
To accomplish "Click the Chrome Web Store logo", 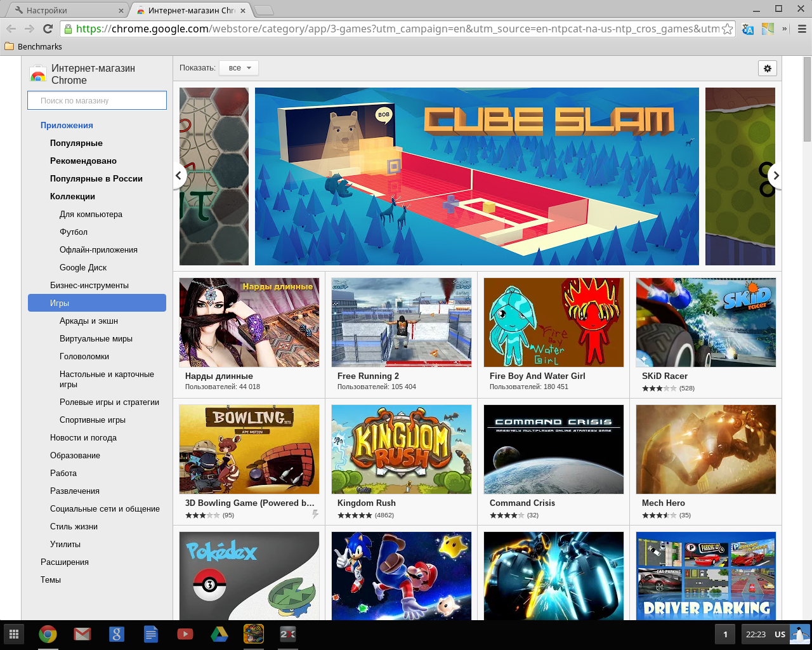I will [x=38, y=74].
